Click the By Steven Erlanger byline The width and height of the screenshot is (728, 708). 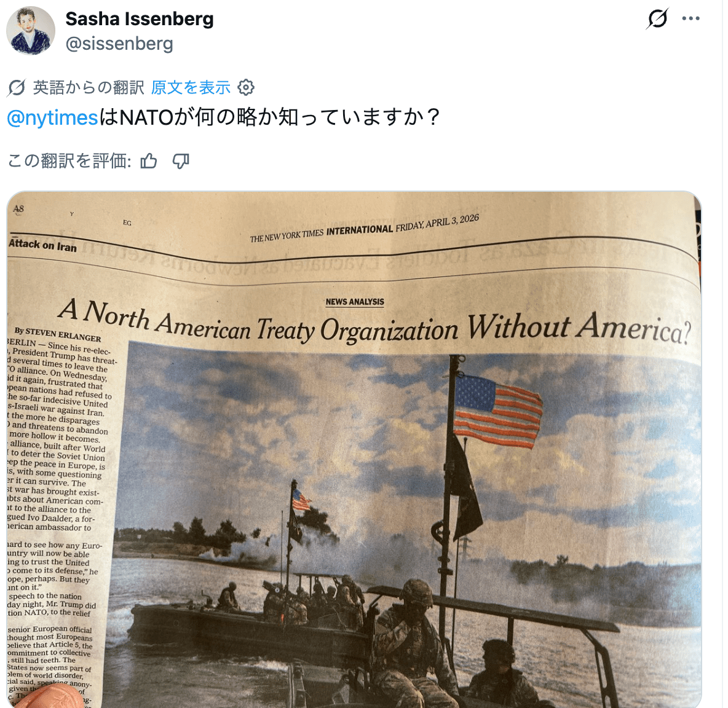(58, 334)
